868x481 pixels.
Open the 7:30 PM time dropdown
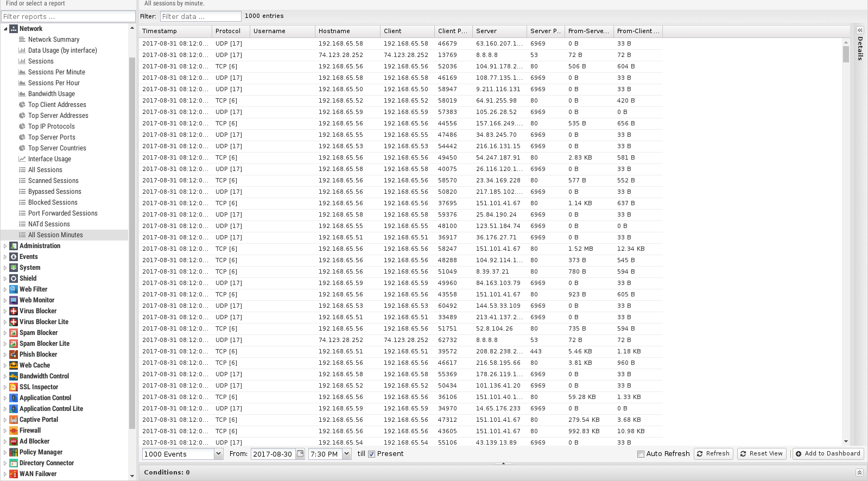coord(346,454)
